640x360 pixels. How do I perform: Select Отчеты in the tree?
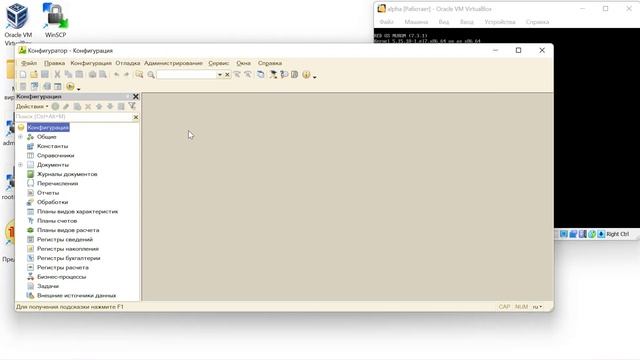pos(48,193)
